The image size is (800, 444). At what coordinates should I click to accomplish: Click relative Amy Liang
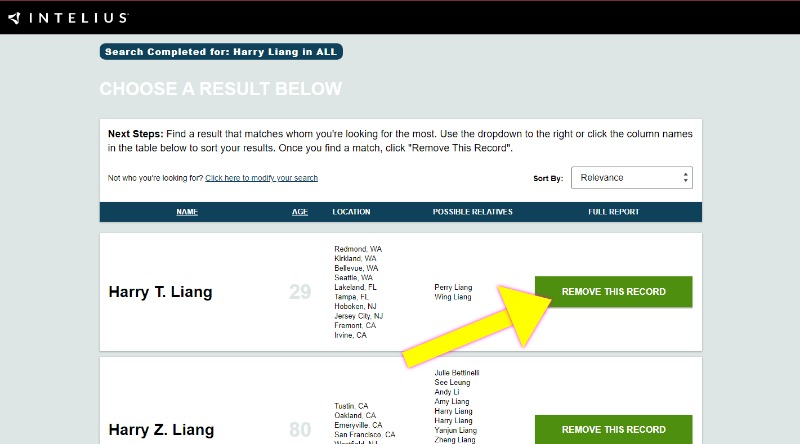[452, 402]
